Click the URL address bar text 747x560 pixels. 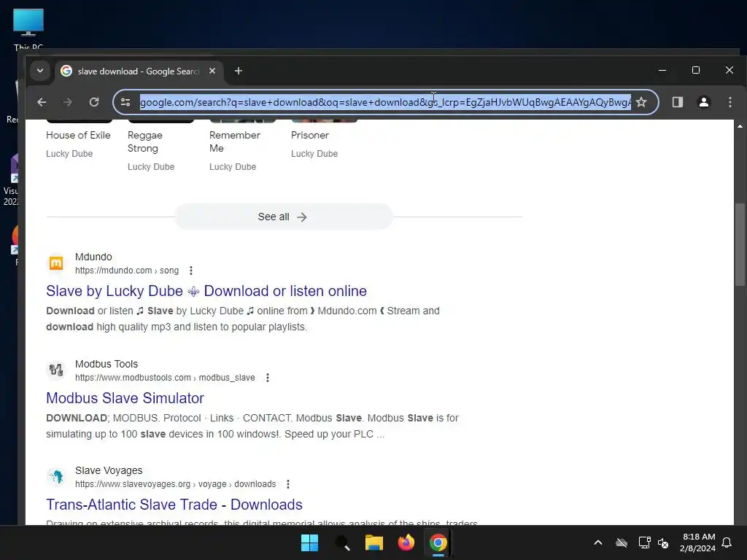coord(385,102)
